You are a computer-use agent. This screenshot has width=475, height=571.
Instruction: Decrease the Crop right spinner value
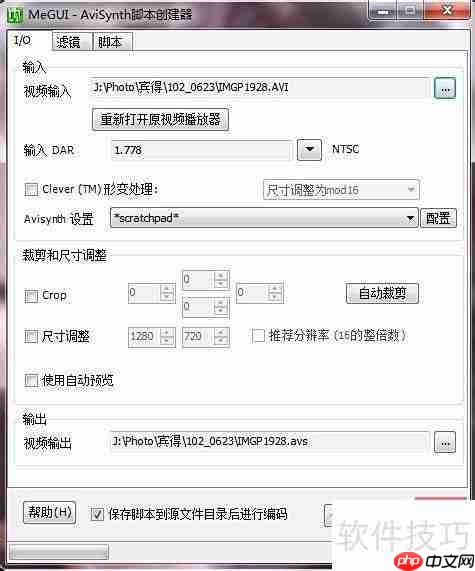pos(275,298)
